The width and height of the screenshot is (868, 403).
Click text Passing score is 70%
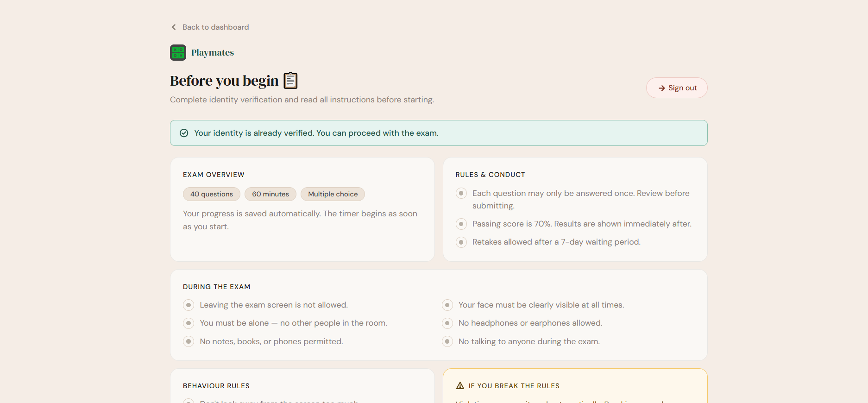point(582,224)
